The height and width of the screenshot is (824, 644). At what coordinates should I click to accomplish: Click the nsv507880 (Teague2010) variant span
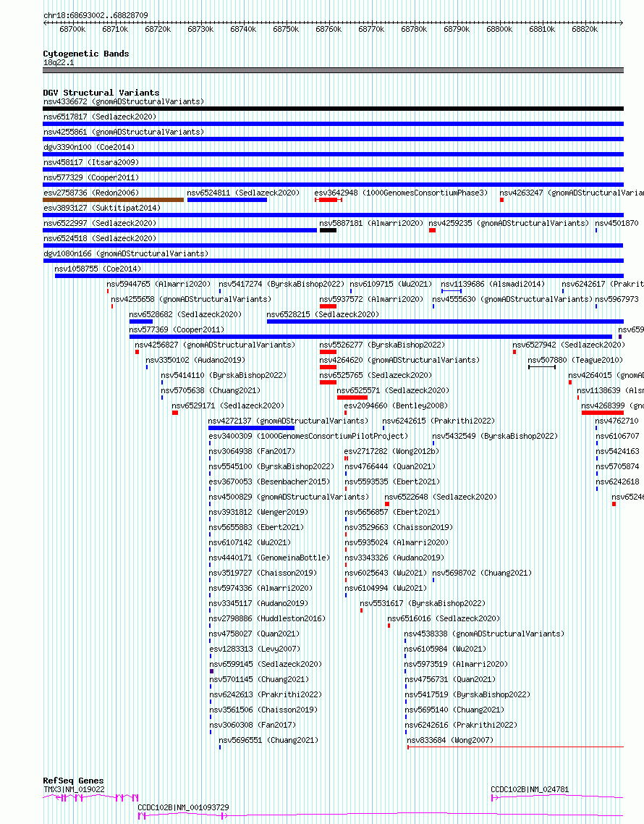[541, 368]
